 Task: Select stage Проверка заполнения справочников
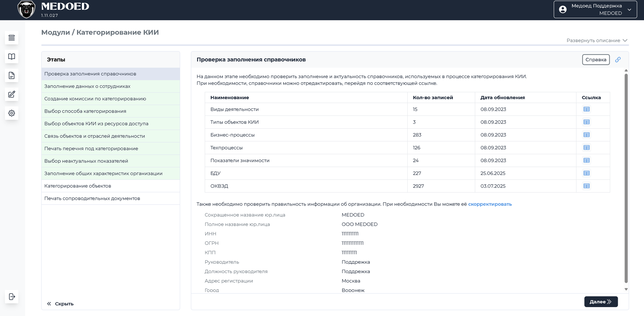111,74
